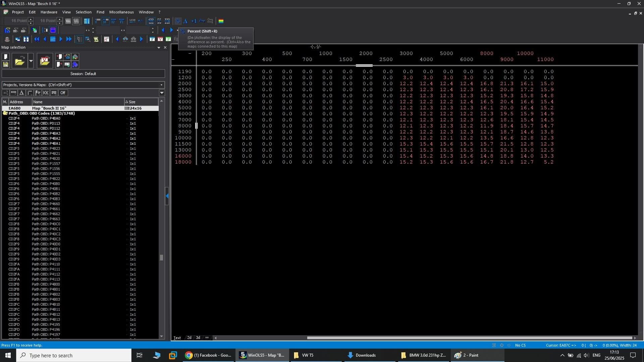
Task: Collapse the Path_OBD: OBD Codes folder
Action: click(x=5, y=113)
